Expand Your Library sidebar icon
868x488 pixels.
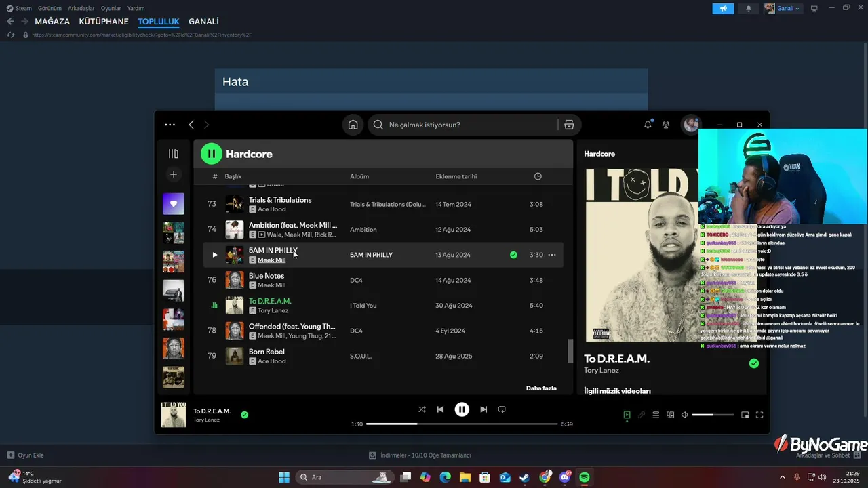(x=174, y=154)
